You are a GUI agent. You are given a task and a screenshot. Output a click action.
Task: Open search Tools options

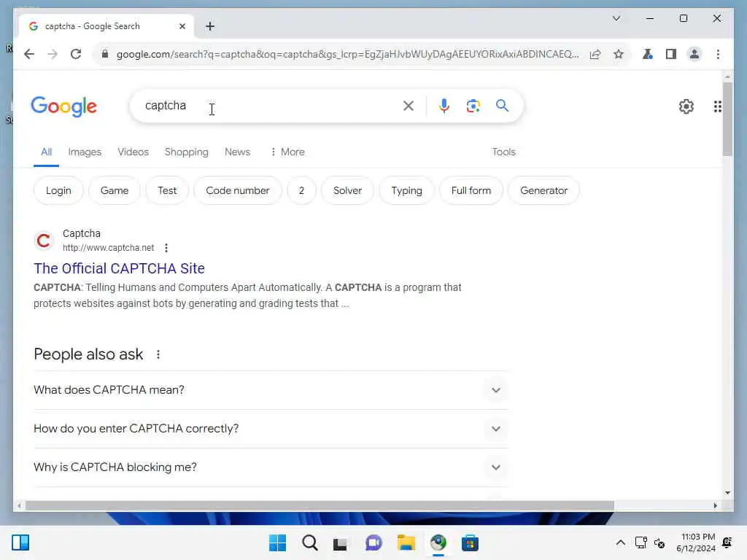point(503,152)
